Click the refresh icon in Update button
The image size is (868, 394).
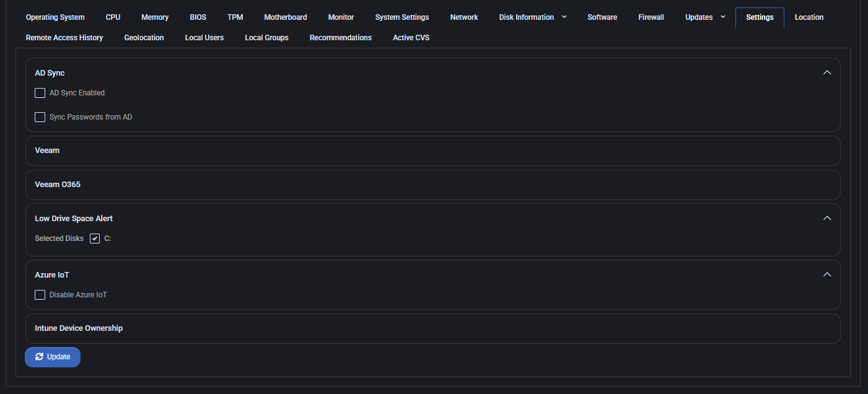[x=40, y=357]
